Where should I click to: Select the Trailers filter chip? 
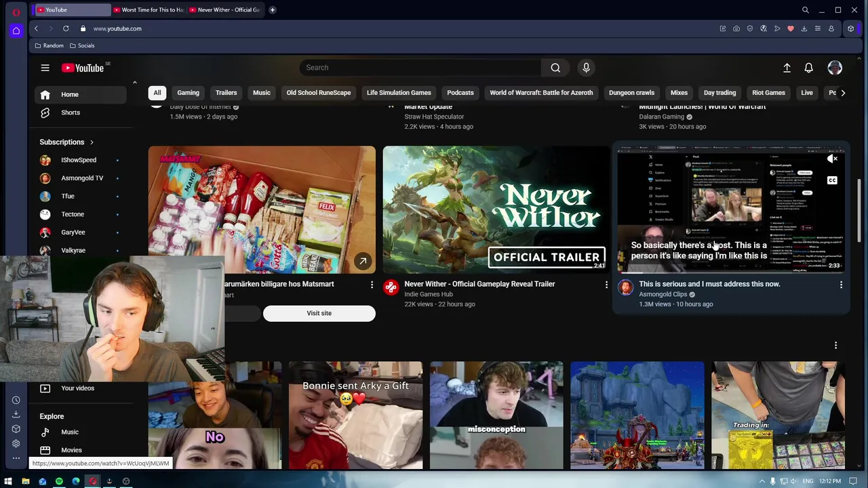click(x=226, y=93)
